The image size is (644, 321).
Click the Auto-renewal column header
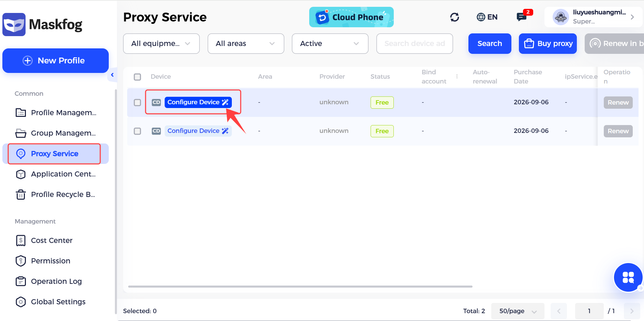[485, 77]
